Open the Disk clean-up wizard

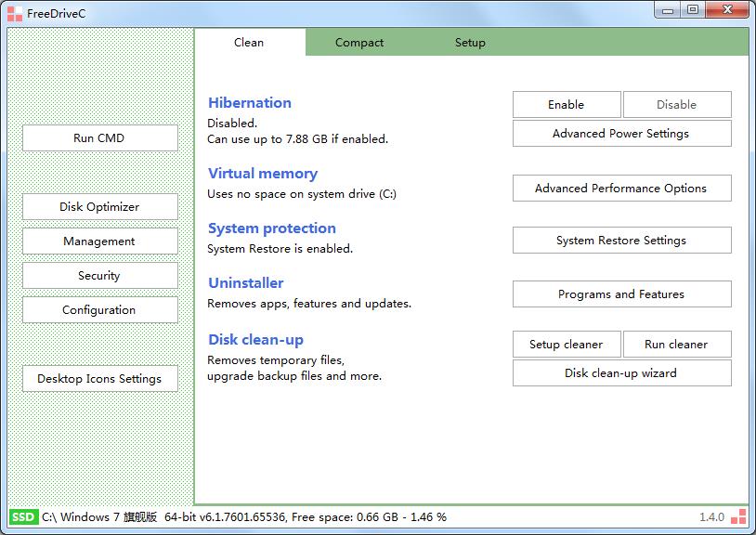[621, 373]
